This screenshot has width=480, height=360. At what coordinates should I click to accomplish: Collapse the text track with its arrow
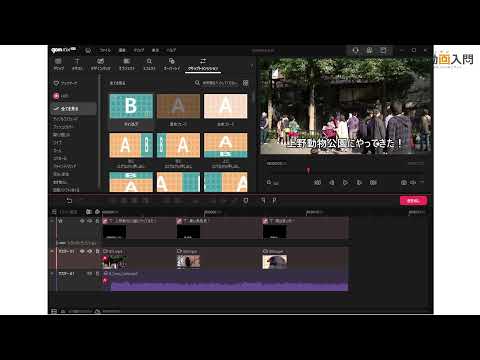(52, 221)
